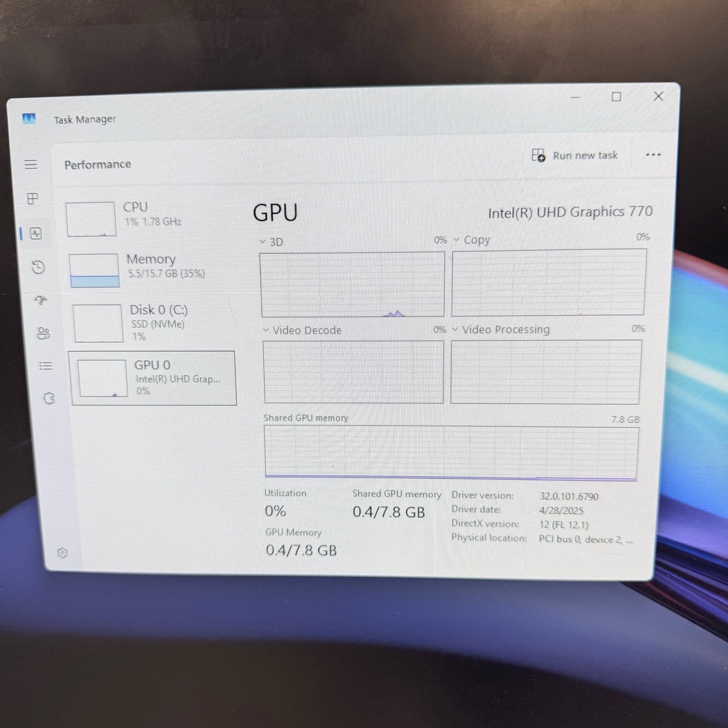728x728 pixels.
Task: Click DirectX version 12 (FL 12.1)
Action: [564, 524]
